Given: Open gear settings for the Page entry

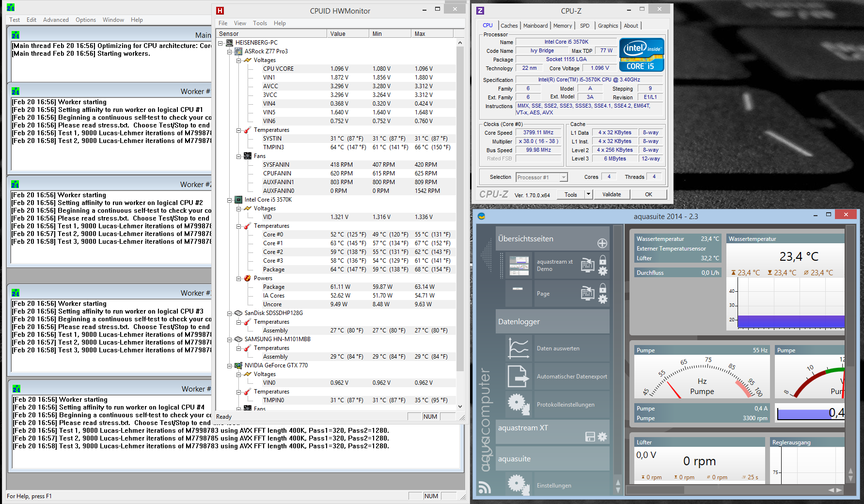Looking at the screenshot, I should tap(603, 299).
